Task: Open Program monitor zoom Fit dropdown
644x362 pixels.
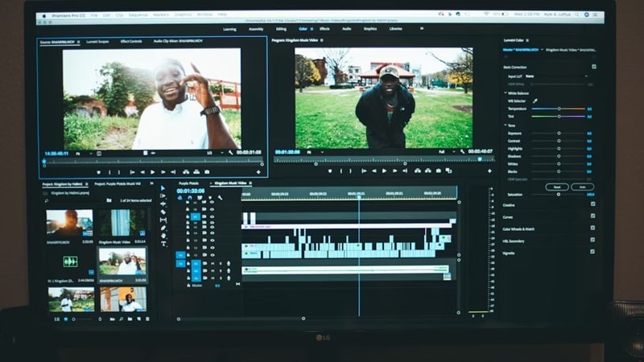Action: pyautogui.click(x=315, y=152)
